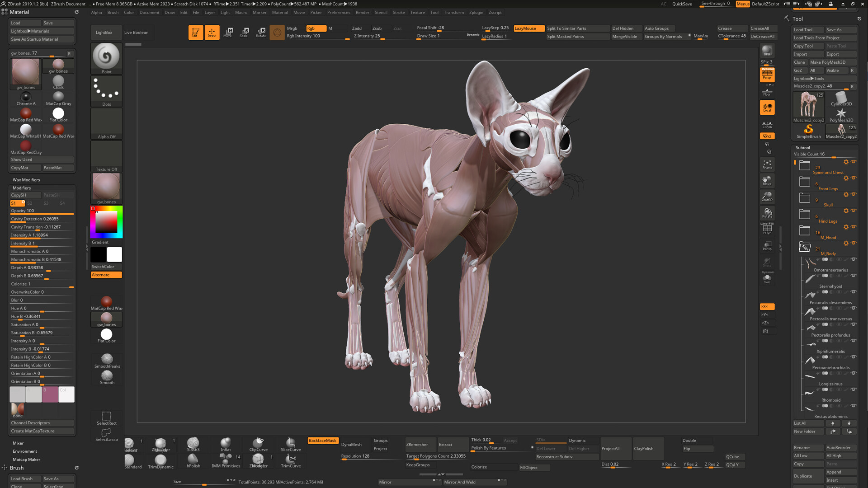The width and height of the screenshot is (868, 488).
Task: Adjust the Rgb Intensity slider
Action: coord(318,36)
